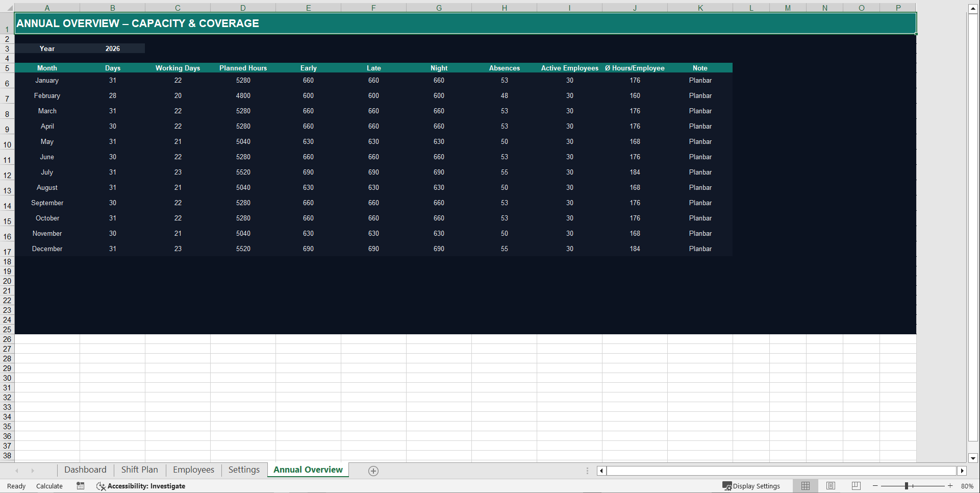Screen dimensions: 980x493
Task: Select column K header
Action: 700,8
